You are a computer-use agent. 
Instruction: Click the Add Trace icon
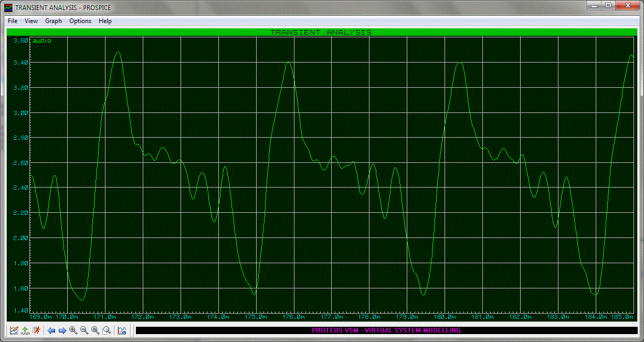click(25, 330)
